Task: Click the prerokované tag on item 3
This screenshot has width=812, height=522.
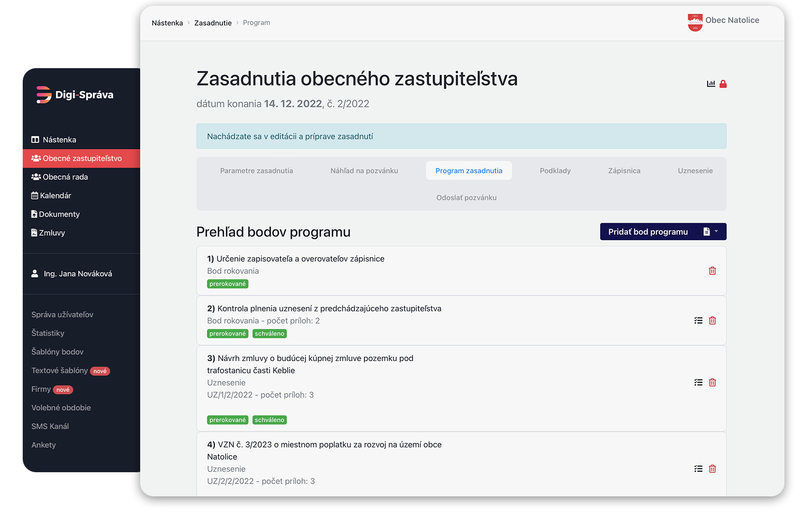Action: point(228,420)
